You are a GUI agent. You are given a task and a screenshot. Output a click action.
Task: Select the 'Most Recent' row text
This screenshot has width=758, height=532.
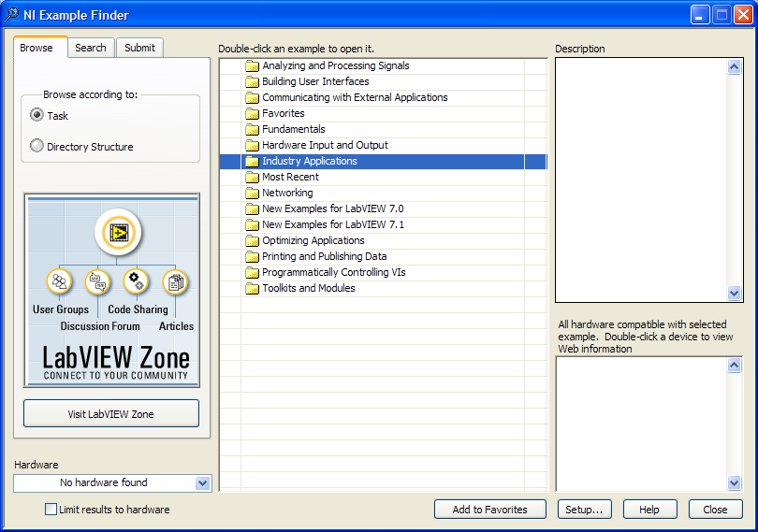290,177
